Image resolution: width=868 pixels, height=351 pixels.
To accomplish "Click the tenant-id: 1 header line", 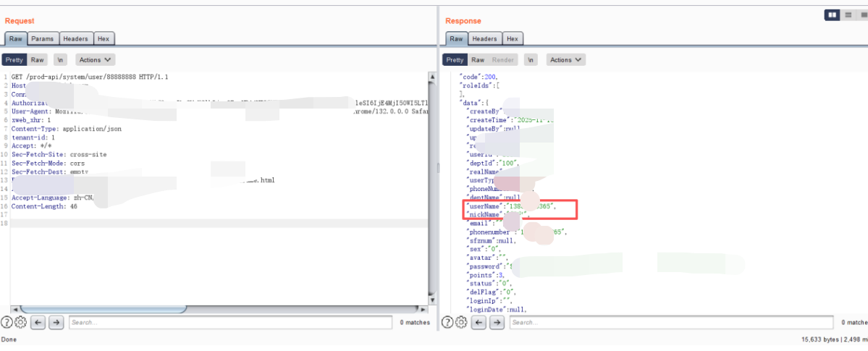I will click(x=33, y=138).
